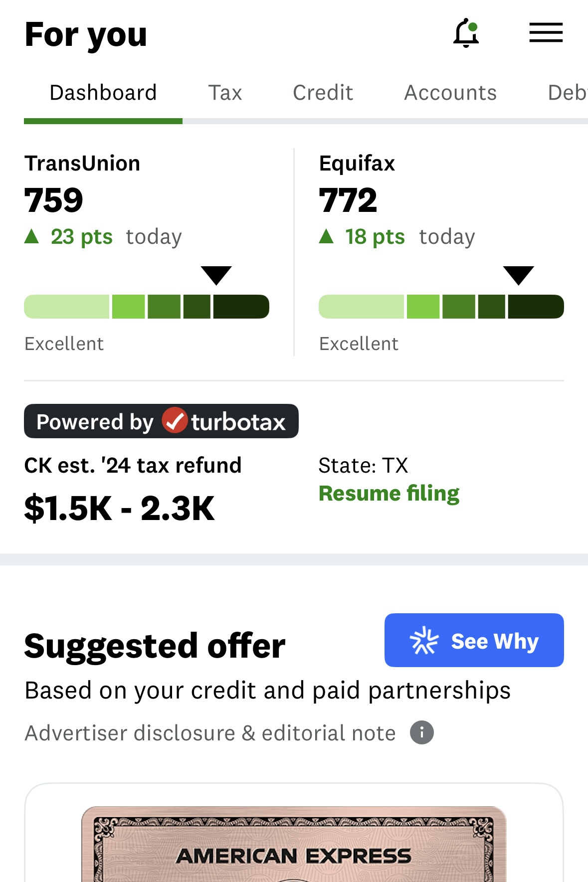Tap the advertiser disclosure info icon
The width and height of the screenshot is (588, 882).
[x=422, y=733]
